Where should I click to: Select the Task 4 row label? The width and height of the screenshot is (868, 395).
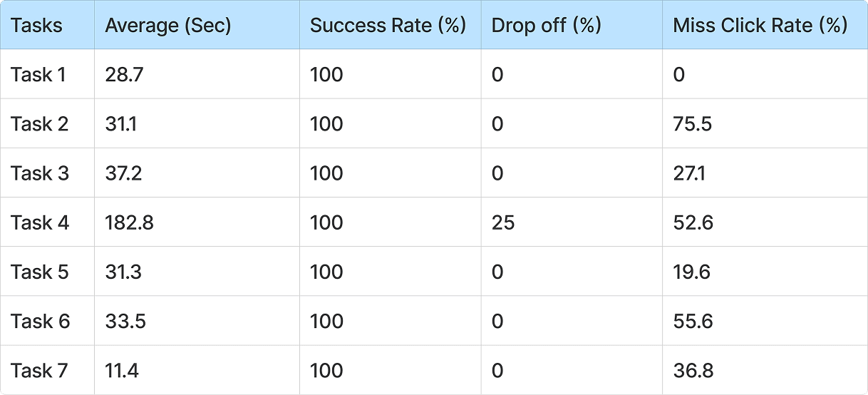click(x=40, y=222)
